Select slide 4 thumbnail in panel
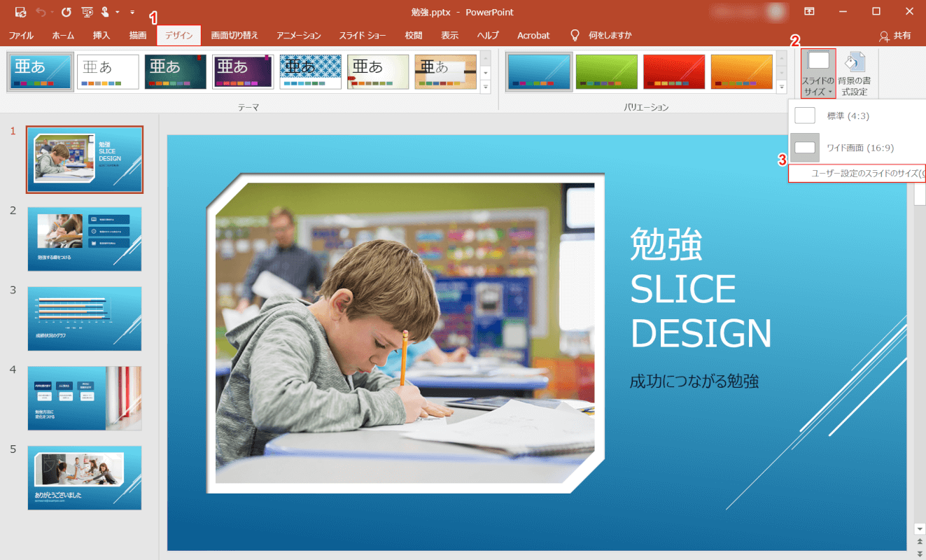Image resolution: width=926 pixels, height=560 pixels. click(85, 398)
